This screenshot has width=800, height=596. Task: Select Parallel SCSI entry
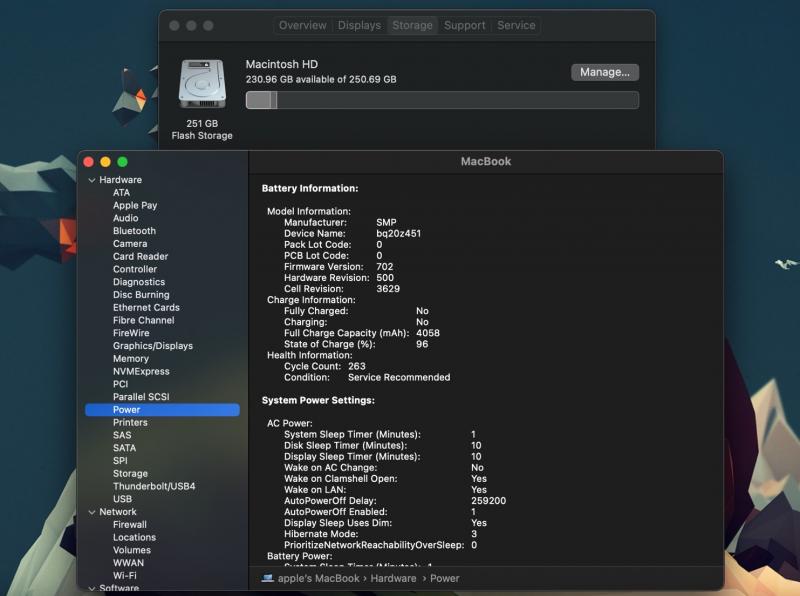pyautogui.click(x=141, y=397)
